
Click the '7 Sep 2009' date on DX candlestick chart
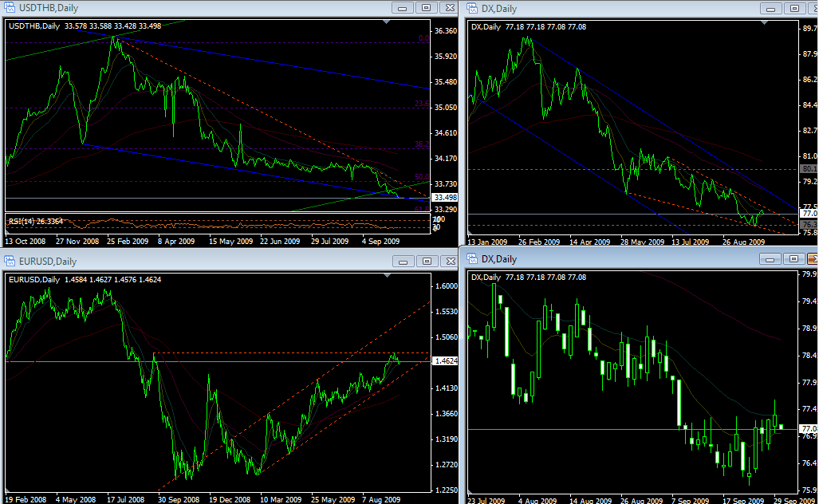[690, 500]
